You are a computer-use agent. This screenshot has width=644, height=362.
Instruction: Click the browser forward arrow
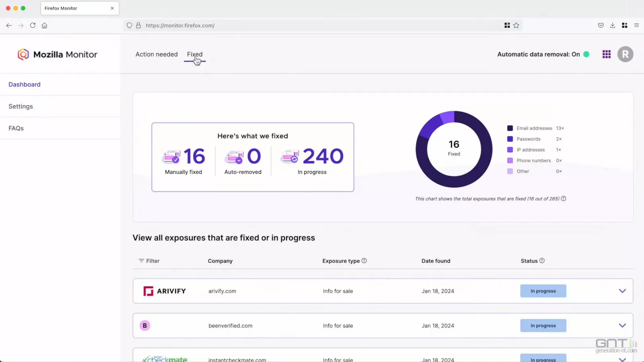point(21,25)
